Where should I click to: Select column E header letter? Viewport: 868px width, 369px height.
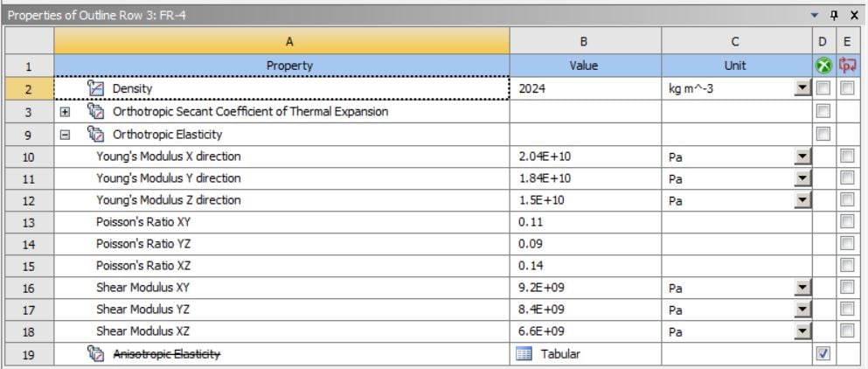pos(847,41)
